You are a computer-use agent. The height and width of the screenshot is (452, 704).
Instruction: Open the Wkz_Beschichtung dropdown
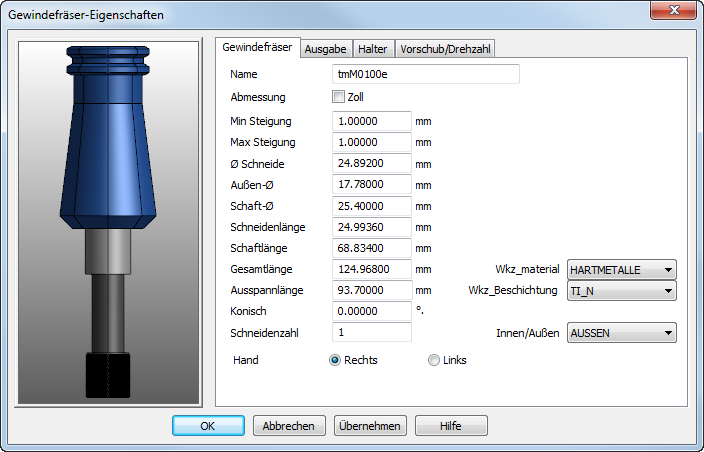[621, 291]
